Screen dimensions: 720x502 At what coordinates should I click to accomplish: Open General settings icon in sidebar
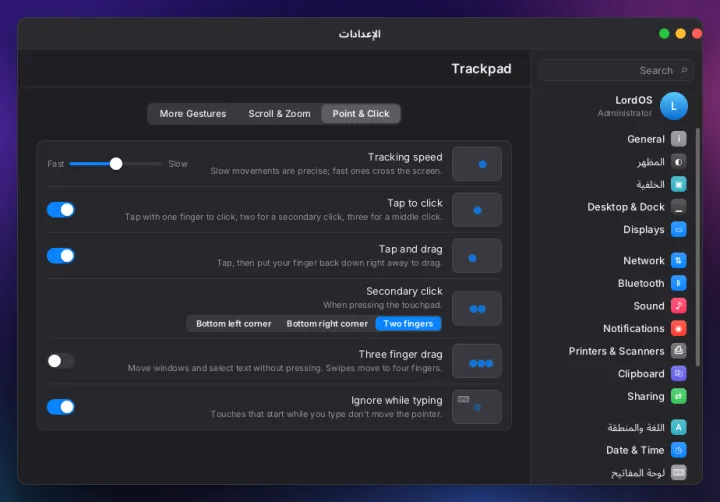tap(678, 139)
